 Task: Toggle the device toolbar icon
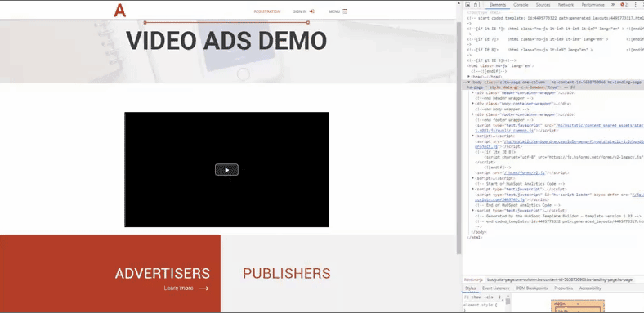click(476, 5)
